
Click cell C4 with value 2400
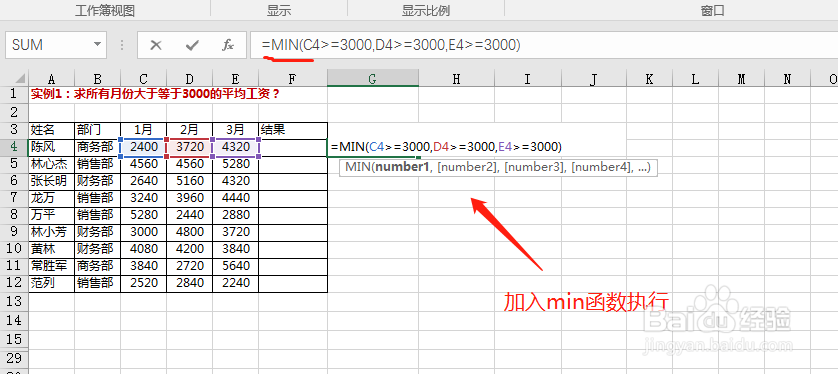(x=143, y=147)
